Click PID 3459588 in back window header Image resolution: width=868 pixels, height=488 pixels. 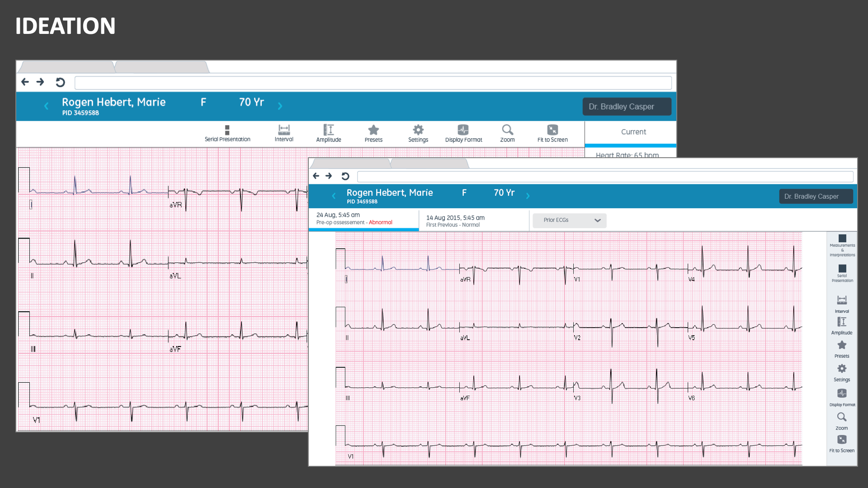(x=80, y=113)
